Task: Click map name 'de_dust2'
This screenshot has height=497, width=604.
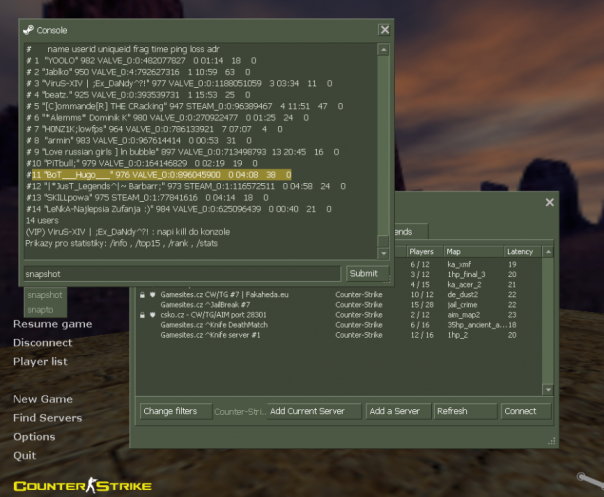Action: [x=463, y=295]
